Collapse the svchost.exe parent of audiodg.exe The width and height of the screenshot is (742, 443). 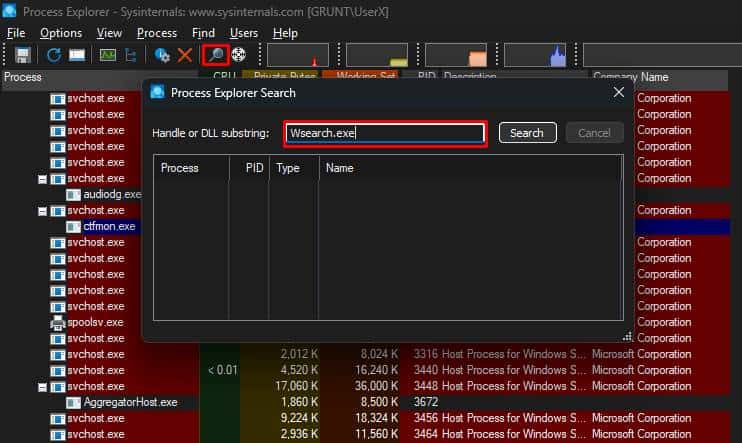pos(42,179)
